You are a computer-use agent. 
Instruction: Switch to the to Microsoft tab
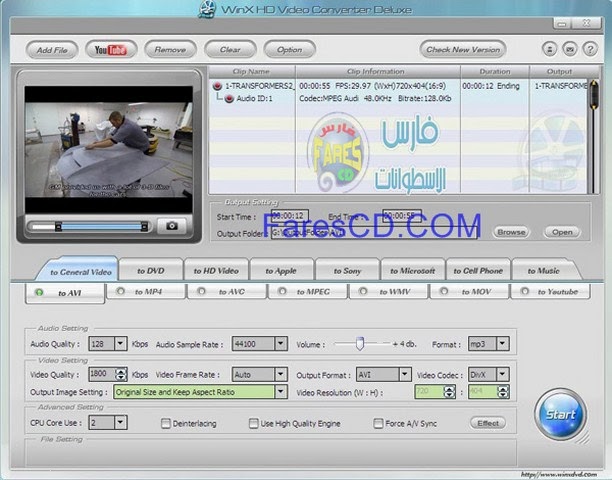413,270
